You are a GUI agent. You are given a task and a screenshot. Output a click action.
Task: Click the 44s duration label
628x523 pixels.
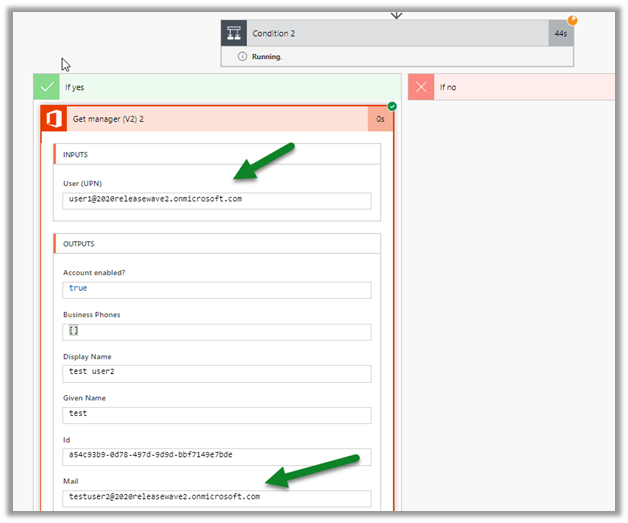pos(561,33)
